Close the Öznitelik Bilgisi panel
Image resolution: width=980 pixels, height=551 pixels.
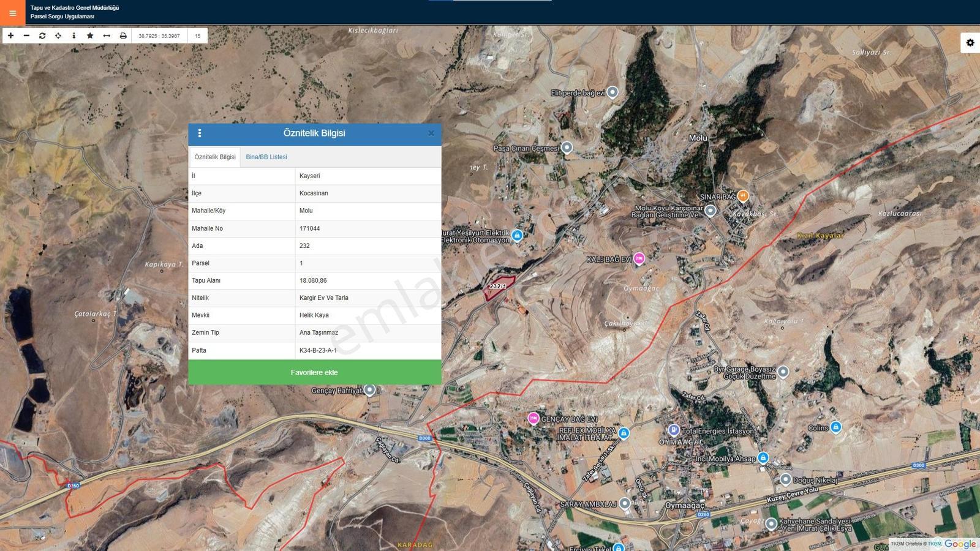[431, 133]
